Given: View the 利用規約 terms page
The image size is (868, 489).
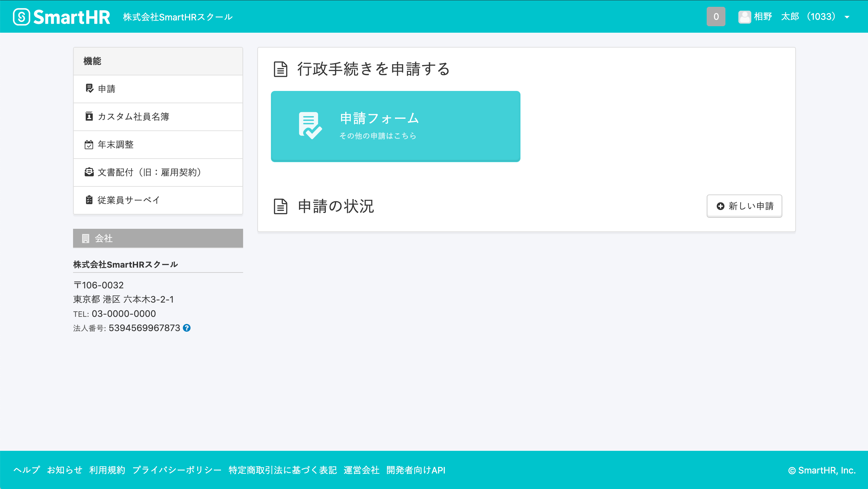Looking at the screenshot, I should (107, 470).
